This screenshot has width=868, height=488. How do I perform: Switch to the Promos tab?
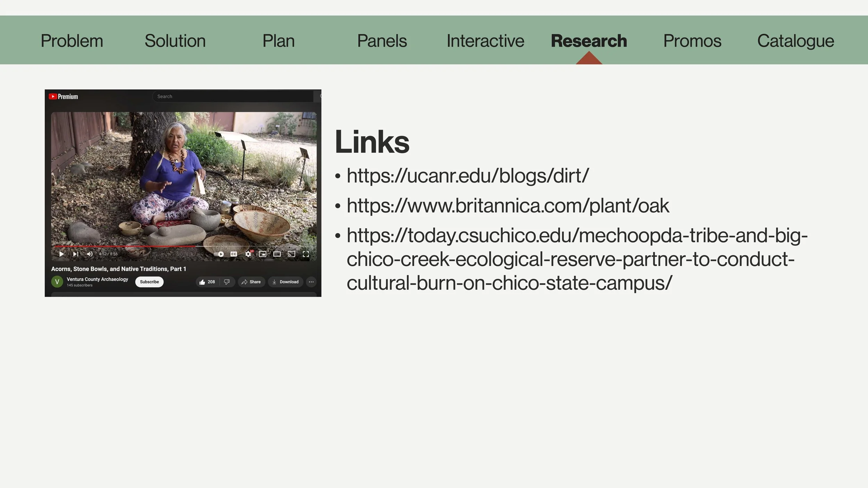click(x=692, y=41)
